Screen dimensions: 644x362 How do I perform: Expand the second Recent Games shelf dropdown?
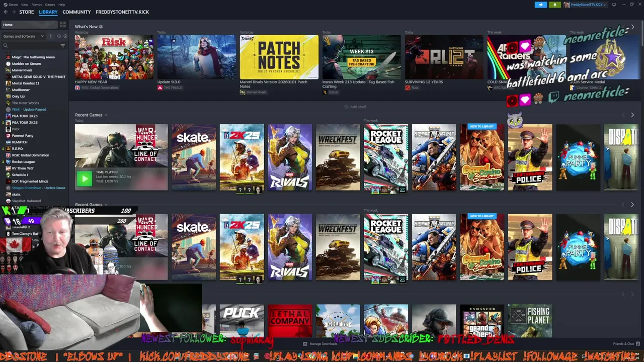point(106,205)
